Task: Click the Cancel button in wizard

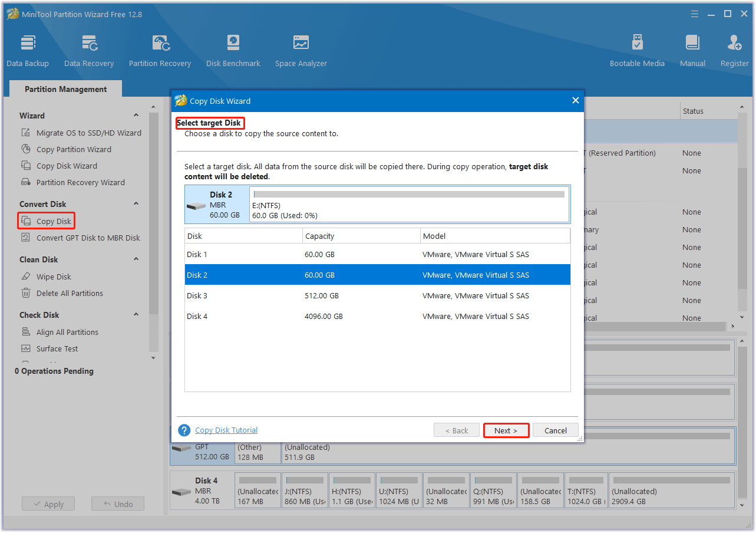Action: 555,430
